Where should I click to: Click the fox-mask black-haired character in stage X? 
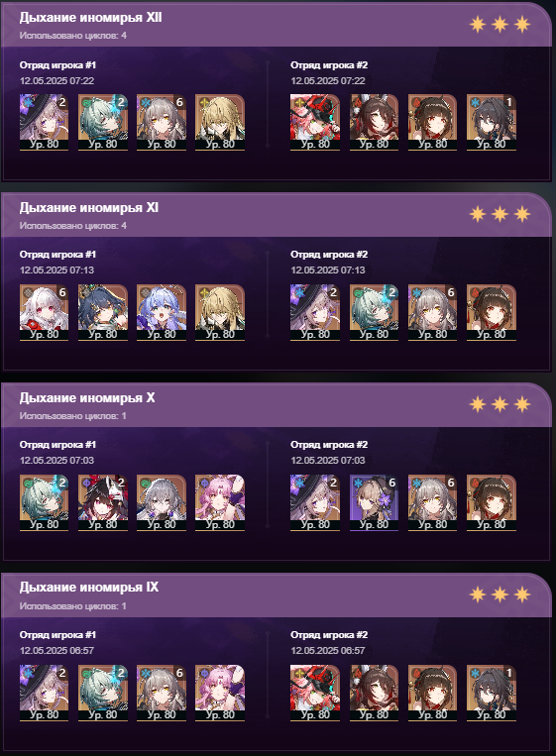coord(103,503)
